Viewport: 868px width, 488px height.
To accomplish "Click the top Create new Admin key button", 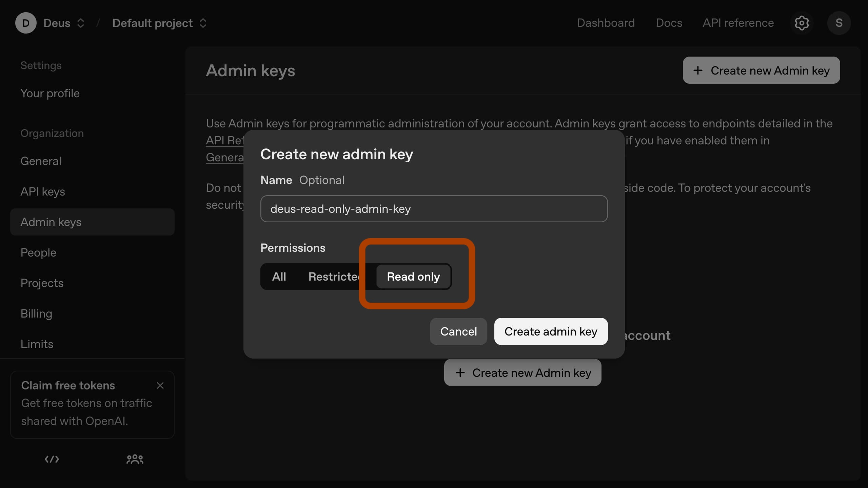I will (x=761, y=70).
